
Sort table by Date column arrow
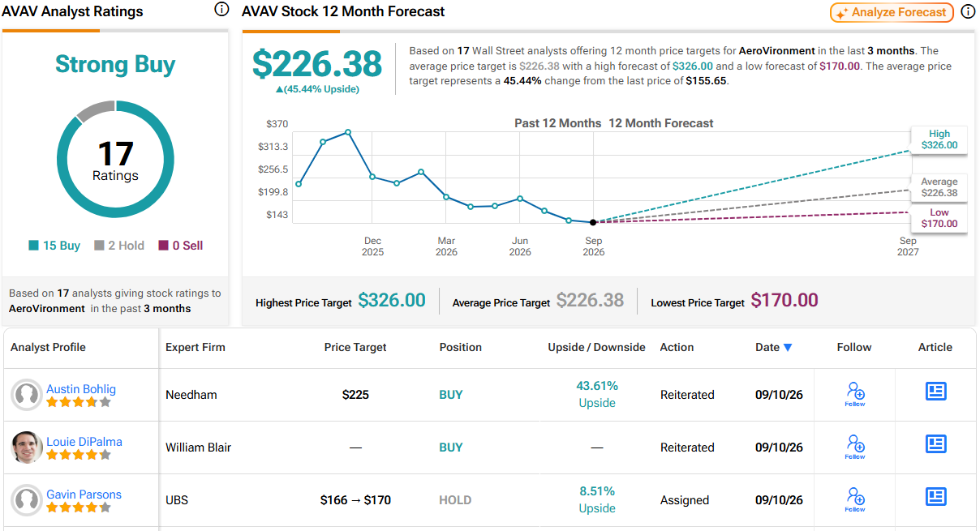pyautogui.click(x=788, y=348)
